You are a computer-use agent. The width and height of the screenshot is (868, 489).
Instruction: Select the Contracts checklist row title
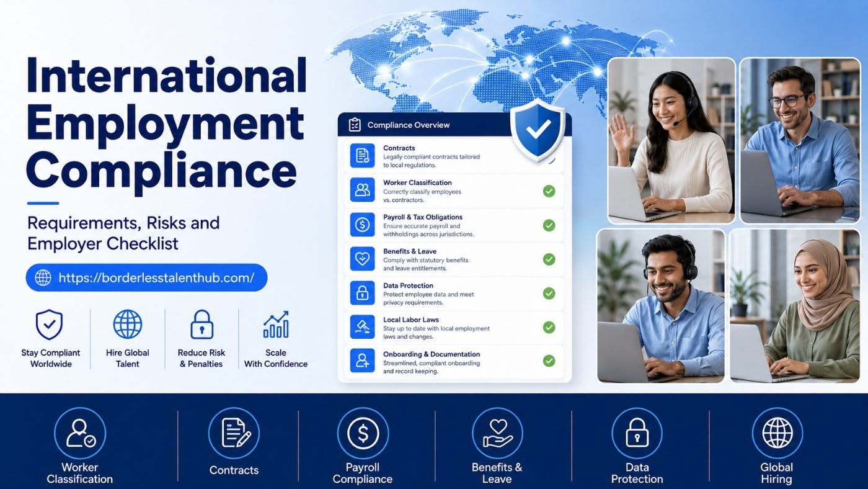[x=401, y=148]
